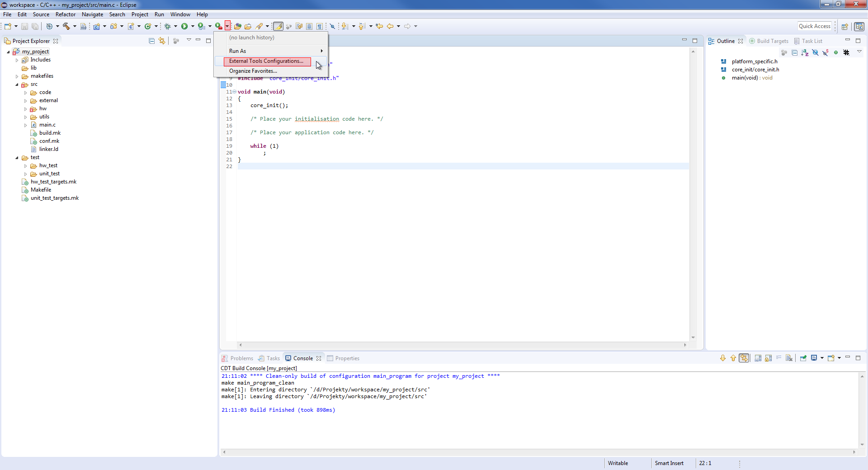
Task: Click the Build hammer icon in toolbar
Action: tap(66, 26)
